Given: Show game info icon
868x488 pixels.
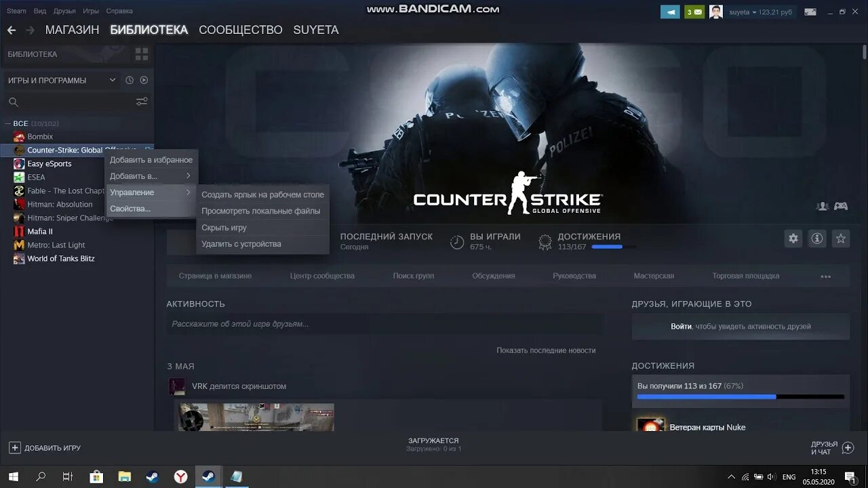Looking at the screenshot, I should (x=817, y=239).
